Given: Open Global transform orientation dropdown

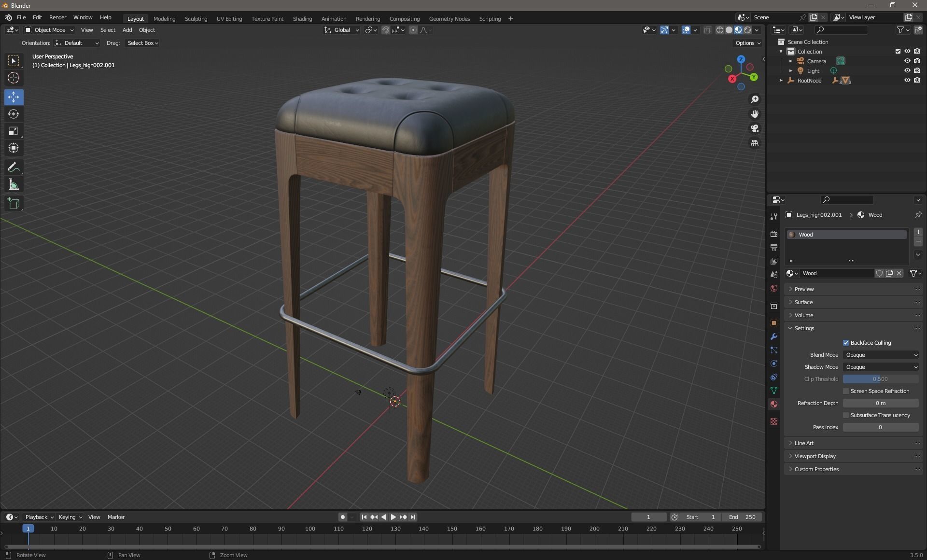Looking at the screenshot, I should click(x=341, y=30).
